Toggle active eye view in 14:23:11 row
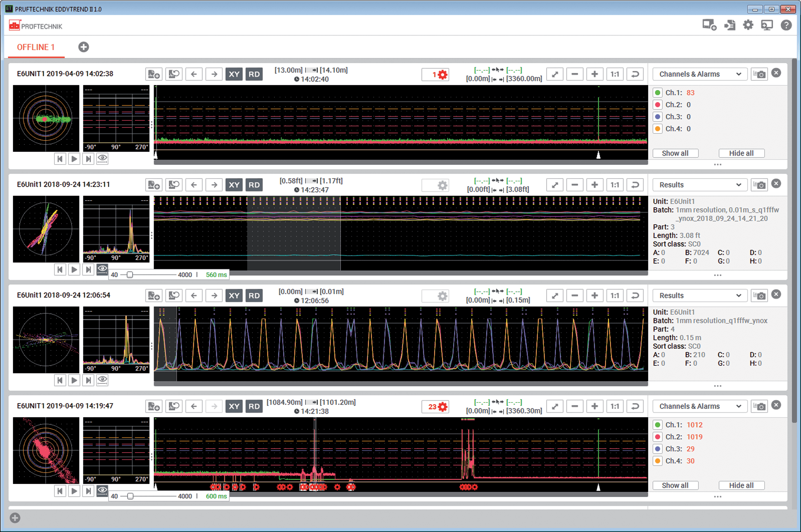This screenshot has height=532, width=801. coord(102,270)
